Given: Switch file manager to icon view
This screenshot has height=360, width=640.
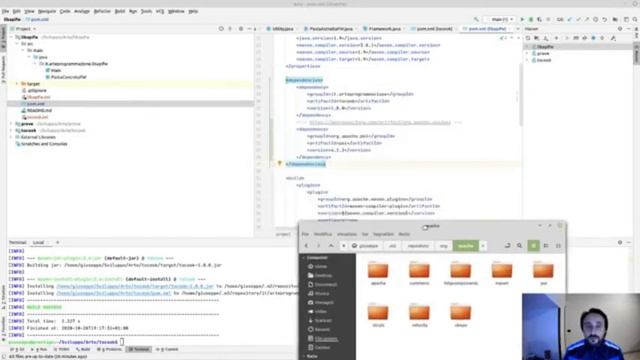Looking at the screenshot, I should tap(533, 246).
